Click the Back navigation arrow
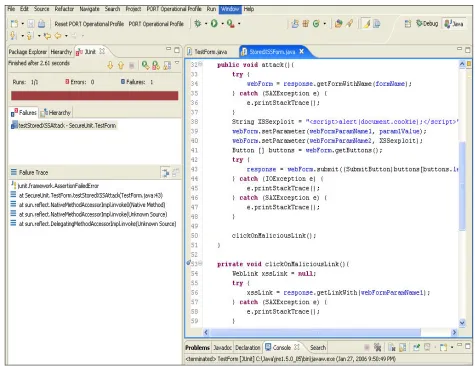The width and height of the screenshot is (475, 366). 58,36
